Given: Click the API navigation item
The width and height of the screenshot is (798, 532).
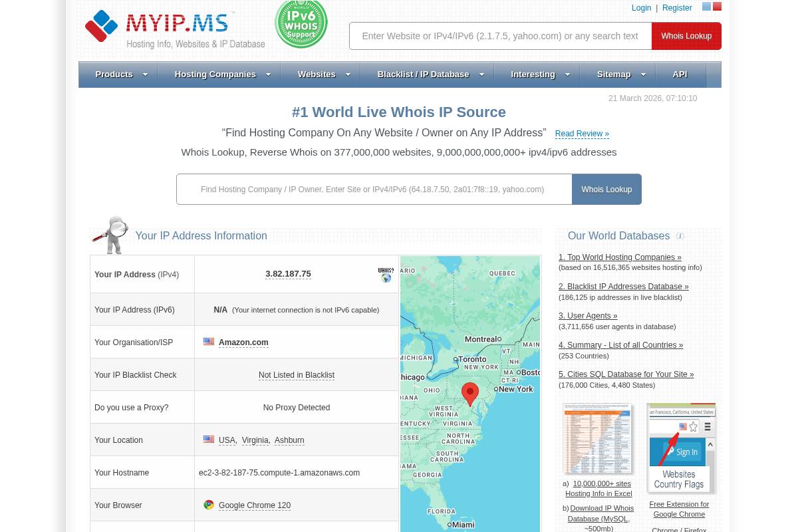Looking at the screenshot, I should 680,74.
